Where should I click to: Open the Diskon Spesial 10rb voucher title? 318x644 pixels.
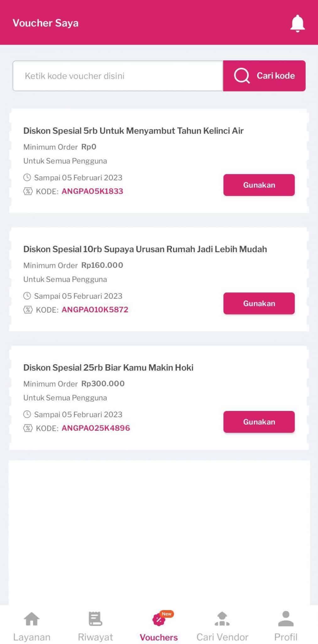click(x=145, y=249)
